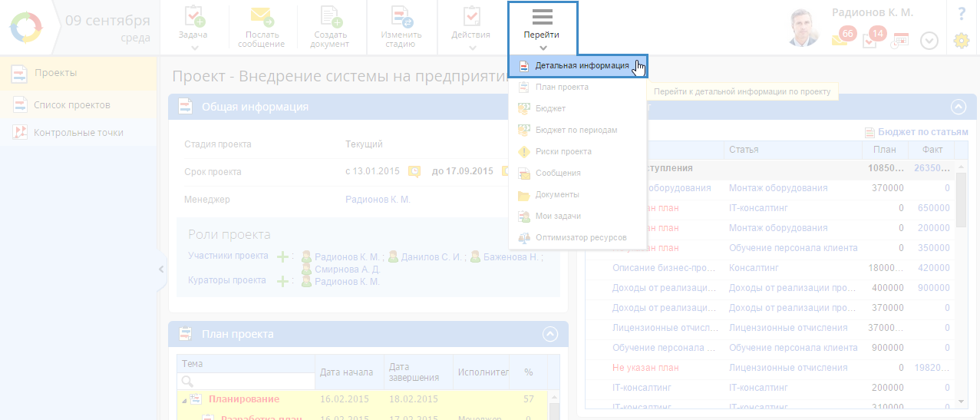Add a participant with Участники проекта plus
The image size is (980, 420).
point(282,256)
